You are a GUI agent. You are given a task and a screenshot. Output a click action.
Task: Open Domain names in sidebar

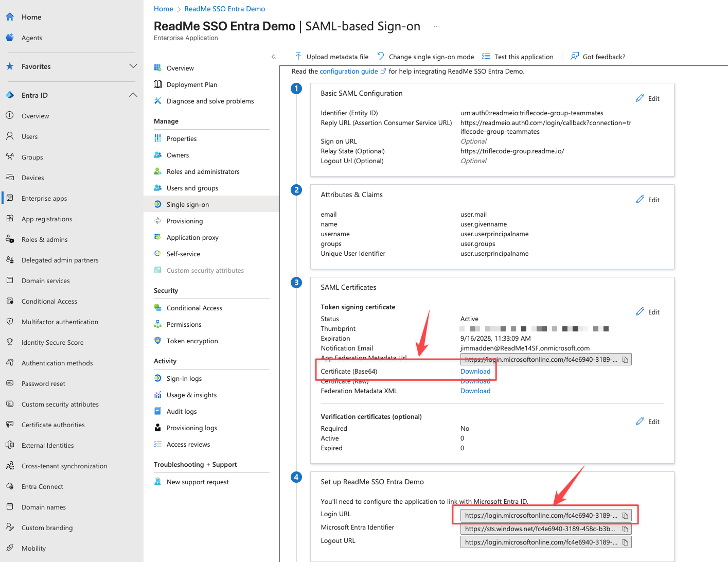coord(44,507)
